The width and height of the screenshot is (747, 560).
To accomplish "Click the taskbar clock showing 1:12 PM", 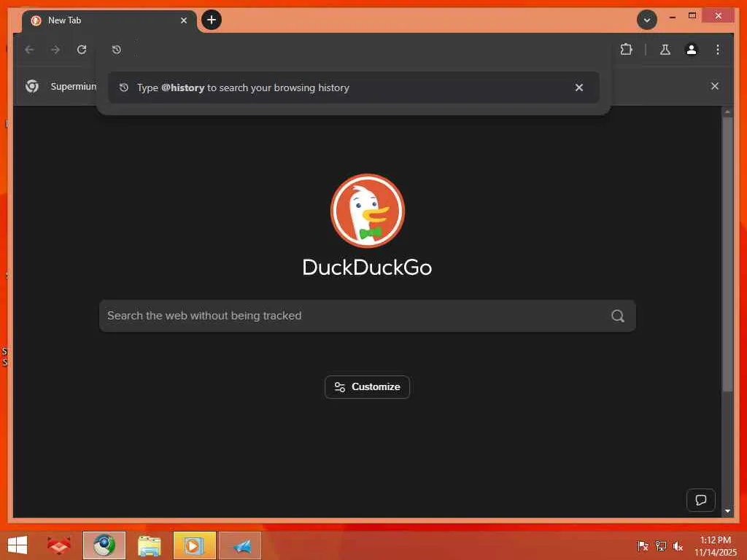I will click(715, 545).
